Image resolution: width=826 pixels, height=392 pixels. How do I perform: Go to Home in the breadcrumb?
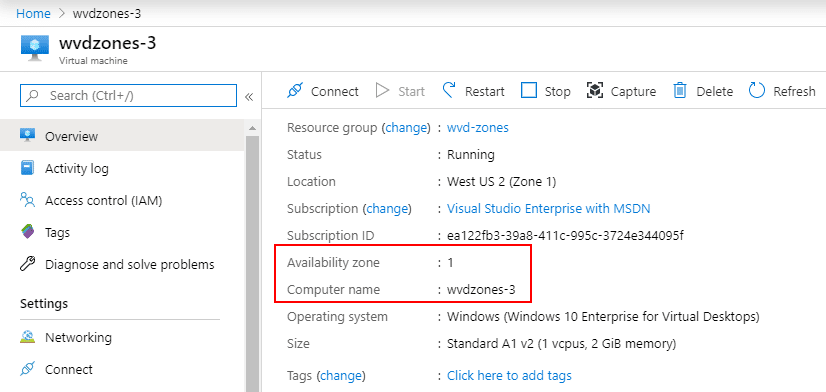[33, 13]
